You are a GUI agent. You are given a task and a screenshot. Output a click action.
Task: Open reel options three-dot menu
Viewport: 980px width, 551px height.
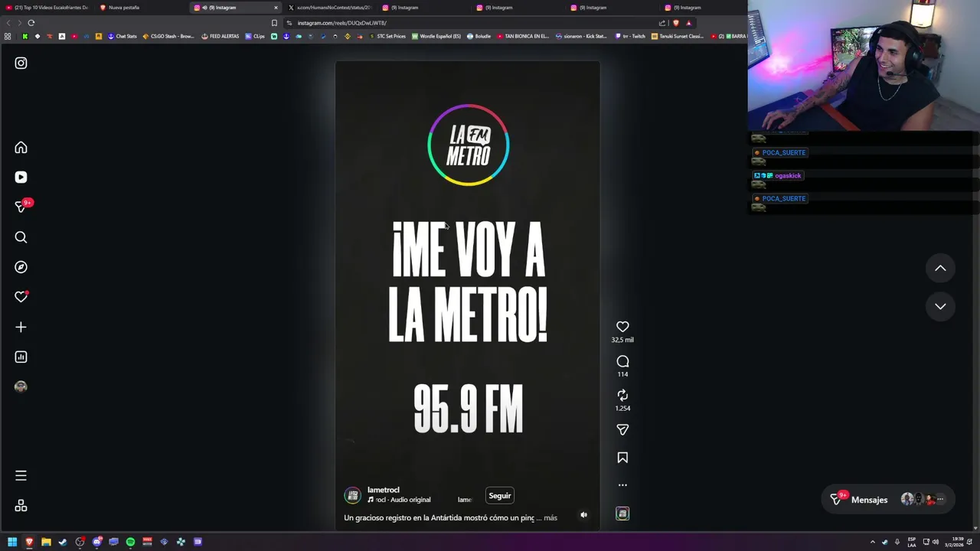point(622,485)
